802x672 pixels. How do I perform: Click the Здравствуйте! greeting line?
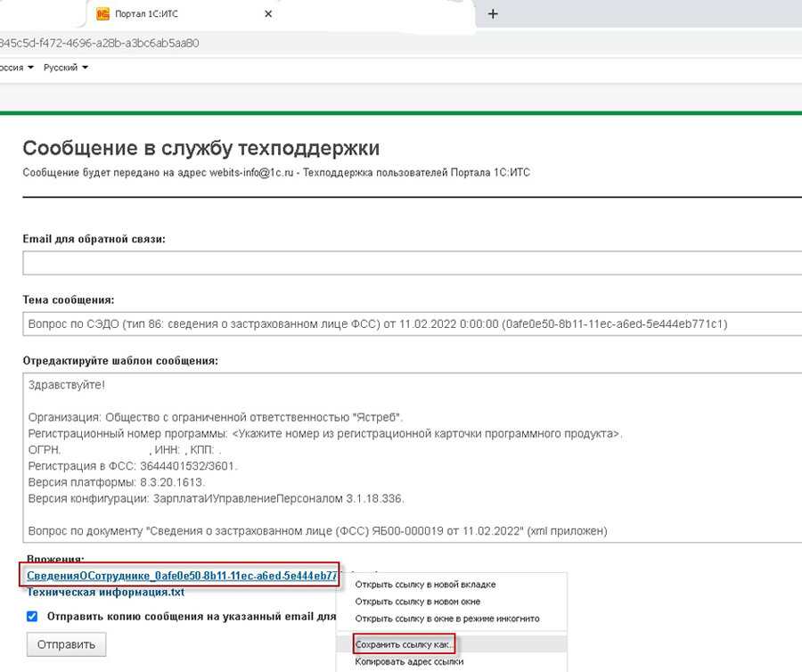tap(67, 385)
